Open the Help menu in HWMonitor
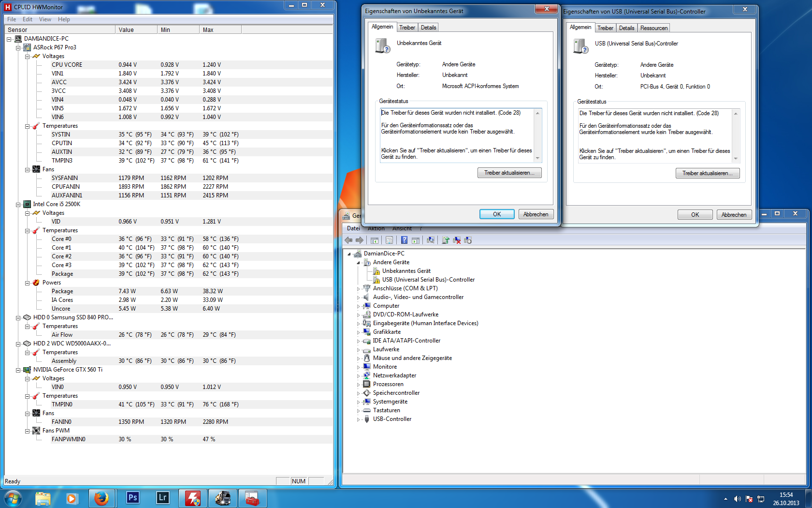The width and height of the screenshot is (812, 508). click(64, 19)
